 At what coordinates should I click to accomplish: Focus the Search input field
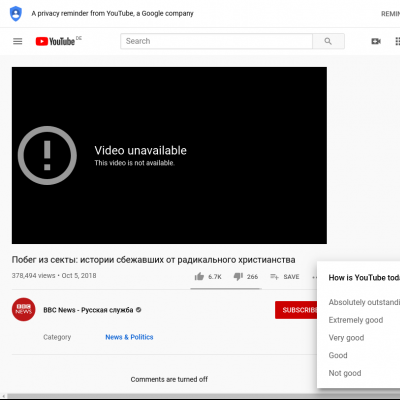coord(216,41)
